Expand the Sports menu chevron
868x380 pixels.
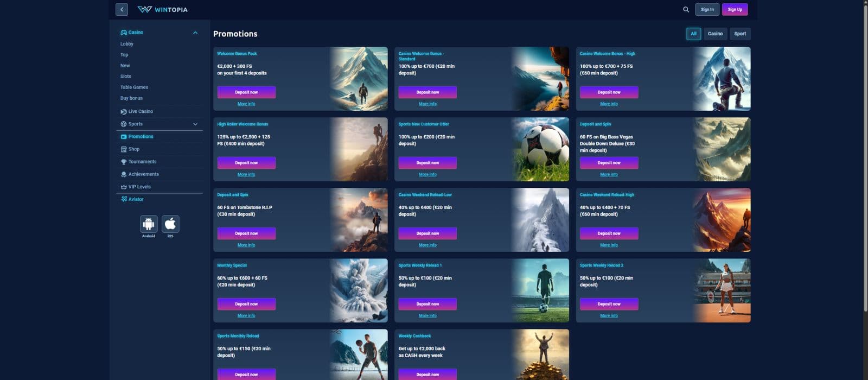(195, 124)
